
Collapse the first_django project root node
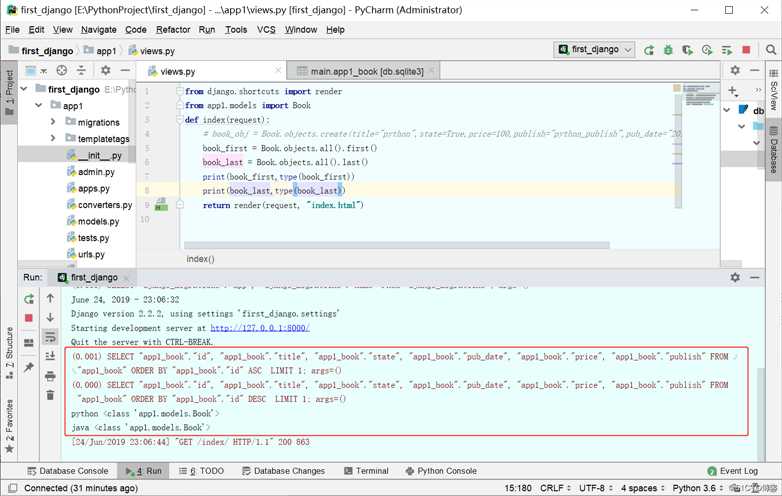24,89
